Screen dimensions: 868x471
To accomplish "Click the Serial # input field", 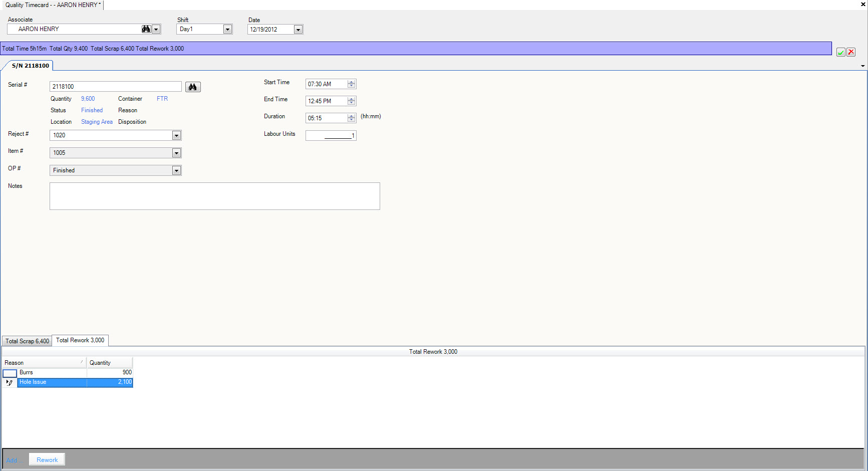I will (116, 87).
